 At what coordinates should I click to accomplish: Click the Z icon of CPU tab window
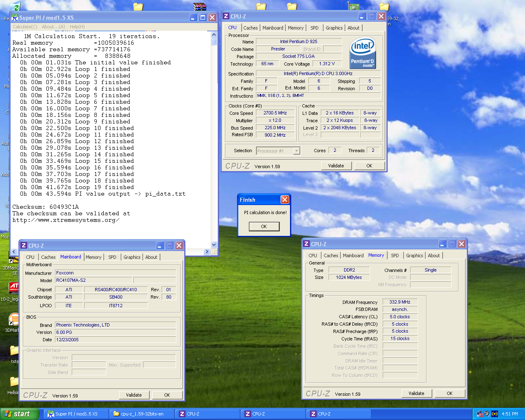226,16
